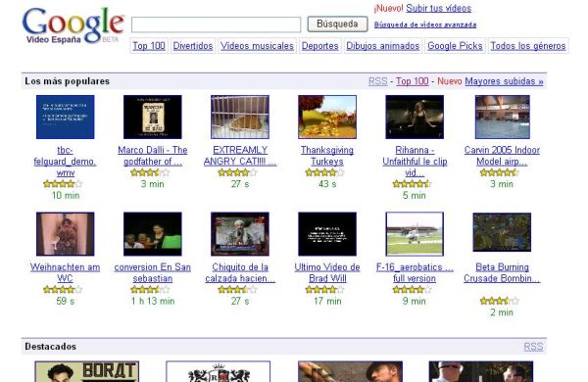The image size is (588, 382).
Task: Click the tbc-felguard_demo.wmv title link
Action: tap(66, 162)
